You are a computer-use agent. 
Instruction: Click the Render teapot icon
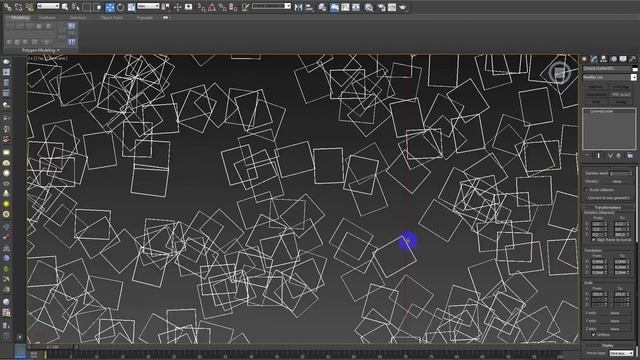point(402,7)
